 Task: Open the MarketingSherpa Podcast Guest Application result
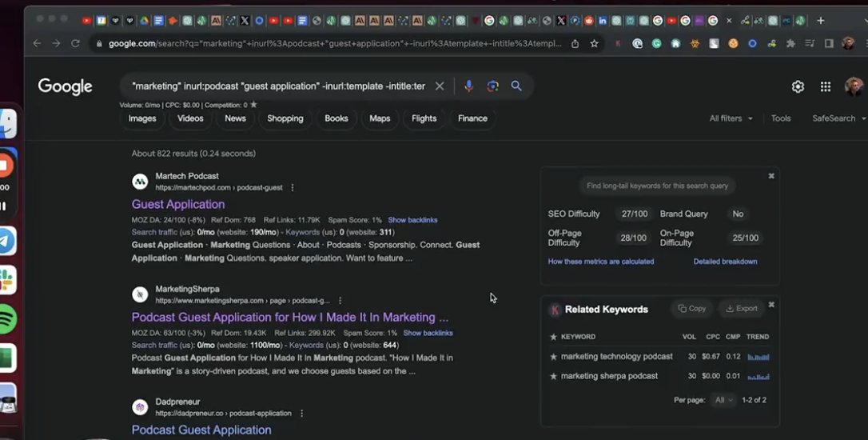point(290,318)
